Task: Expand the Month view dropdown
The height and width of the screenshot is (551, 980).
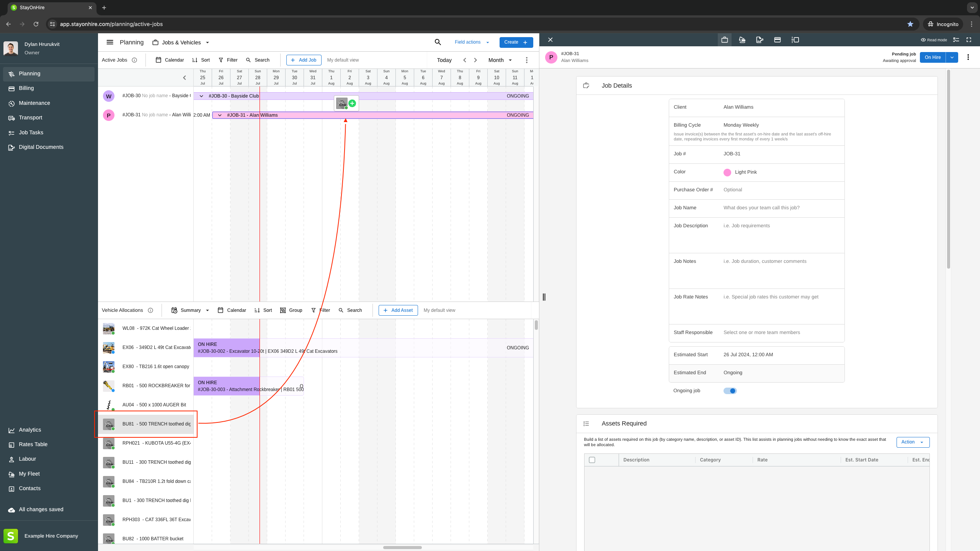Action: [500, 60]
